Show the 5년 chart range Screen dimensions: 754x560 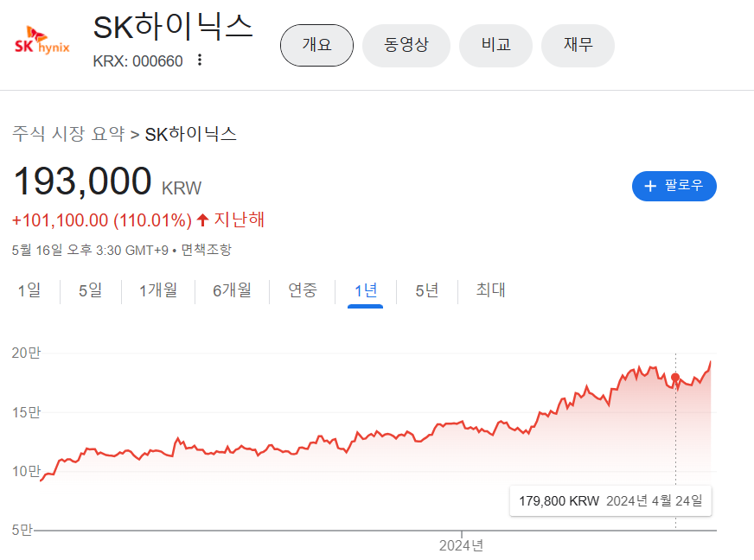pos(427,290)
